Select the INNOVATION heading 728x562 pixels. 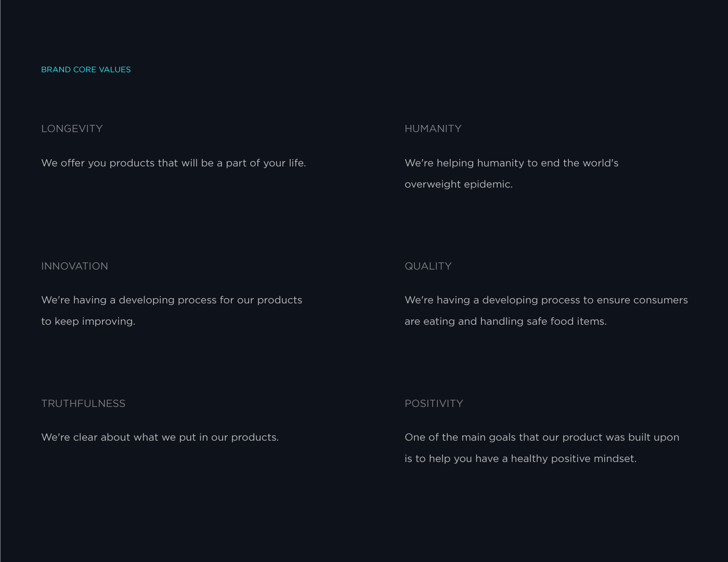pyautogui.click(x=74, y=266)
